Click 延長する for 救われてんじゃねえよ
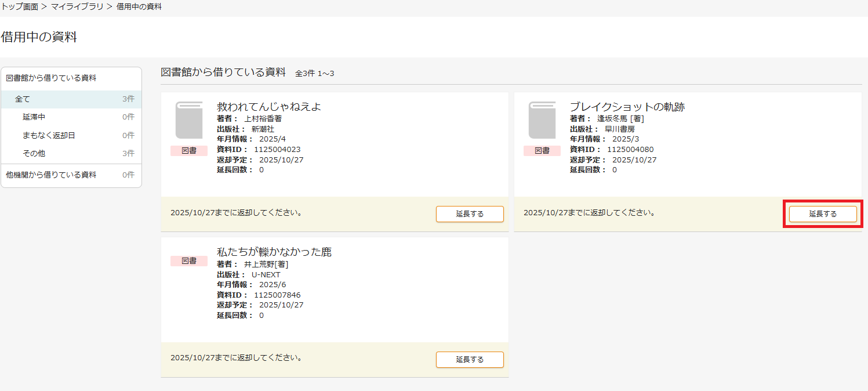This screenshot has width=868, height=391. [470, 213]
